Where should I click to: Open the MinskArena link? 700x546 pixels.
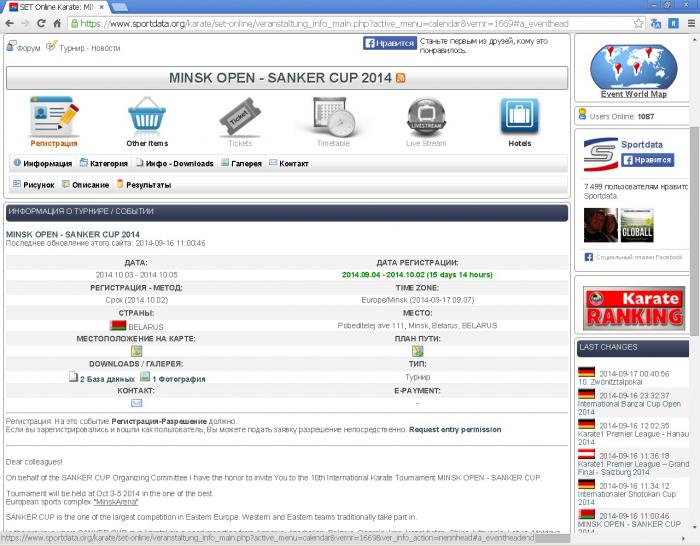116,502
